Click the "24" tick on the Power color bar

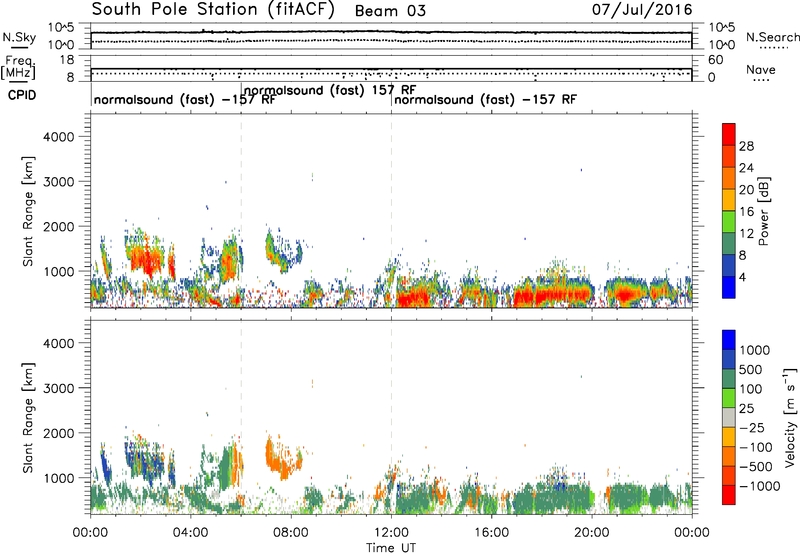pyautogui.click(x=746, y=168)
